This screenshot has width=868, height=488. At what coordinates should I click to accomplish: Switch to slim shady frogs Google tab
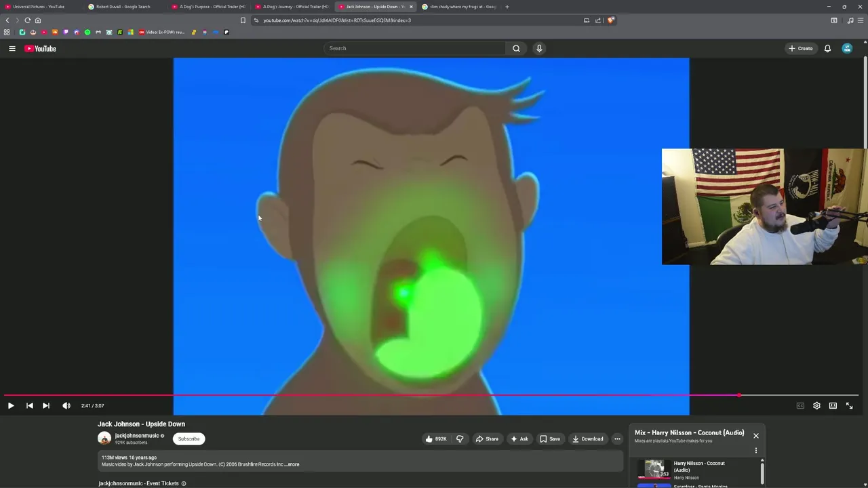[x=460, y=7]
